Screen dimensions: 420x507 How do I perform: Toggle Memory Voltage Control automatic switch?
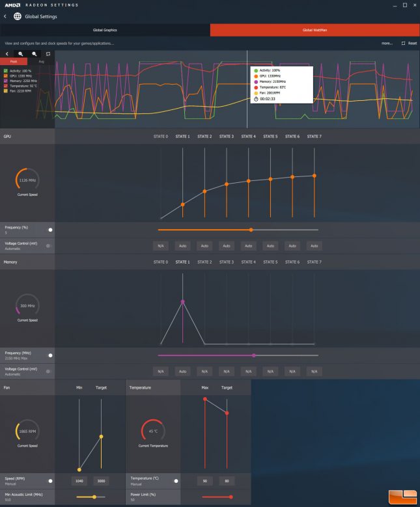click(49, 371)
